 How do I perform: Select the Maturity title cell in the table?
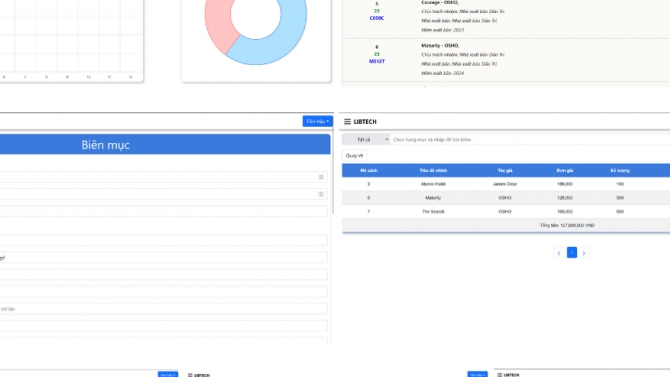point(433,198)
